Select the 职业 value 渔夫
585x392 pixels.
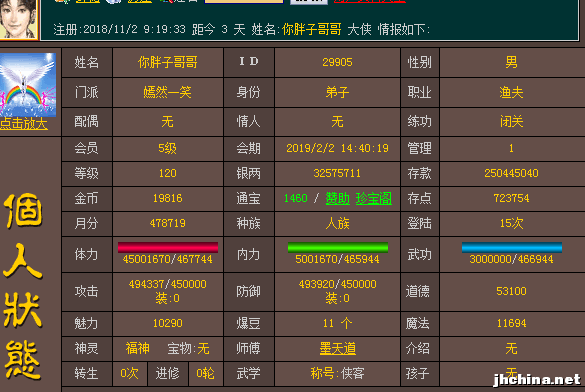coord(512,92)
